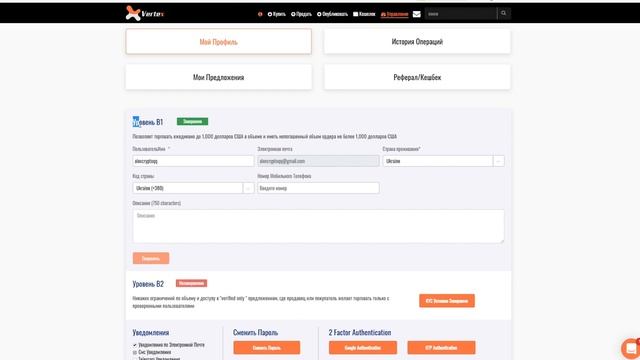Click the orange notification icon in navbar
Screen dimensions: 640x360
260,14
